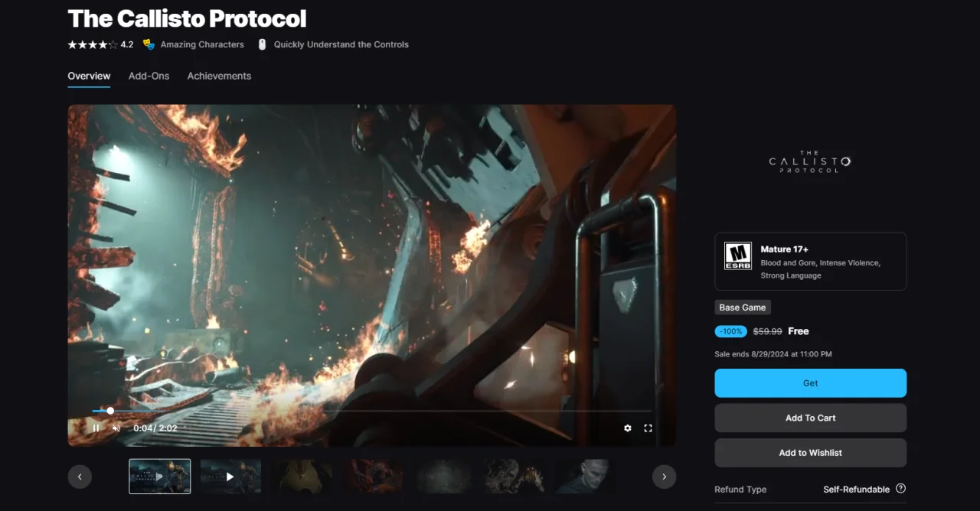Go to previous thumbnails with left arrow
The image size is (980, 511).
pos(80,477)
